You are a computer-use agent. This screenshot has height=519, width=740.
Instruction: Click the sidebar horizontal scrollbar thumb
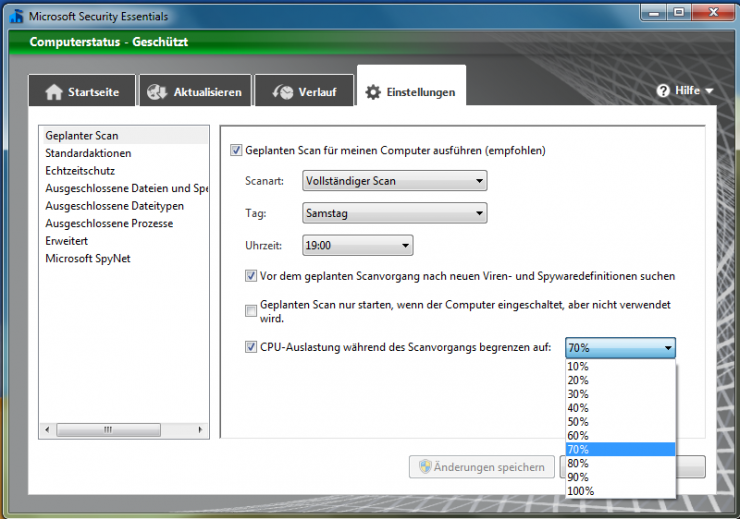click(108, 430)
